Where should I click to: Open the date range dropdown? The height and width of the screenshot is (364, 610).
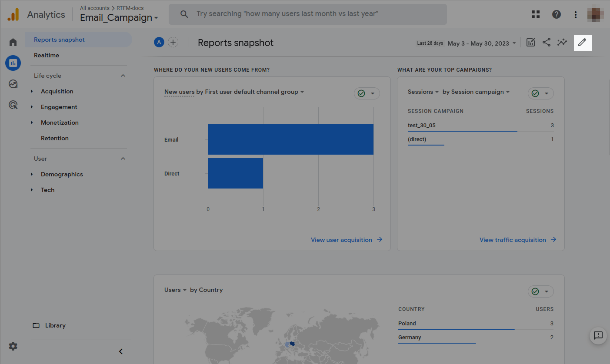482,43
